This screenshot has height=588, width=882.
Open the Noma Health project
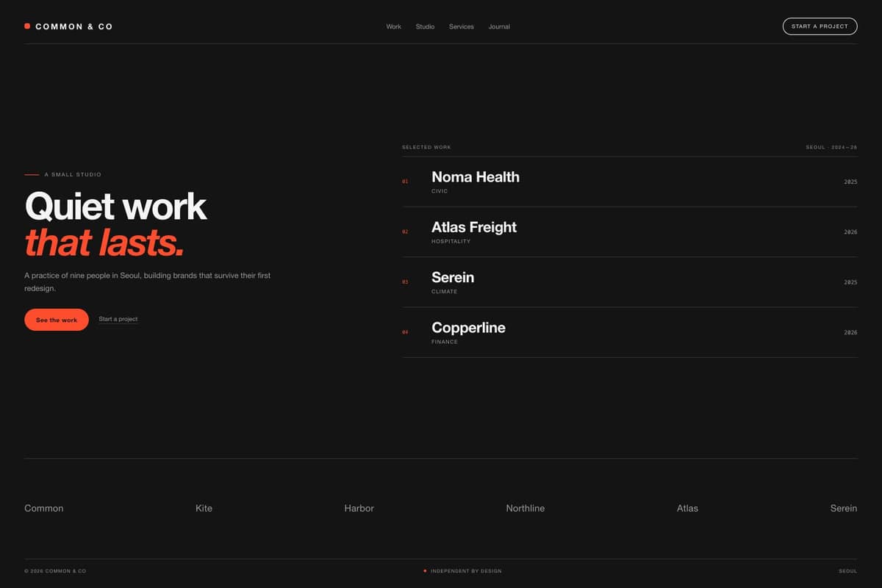(x=476, y=177)
